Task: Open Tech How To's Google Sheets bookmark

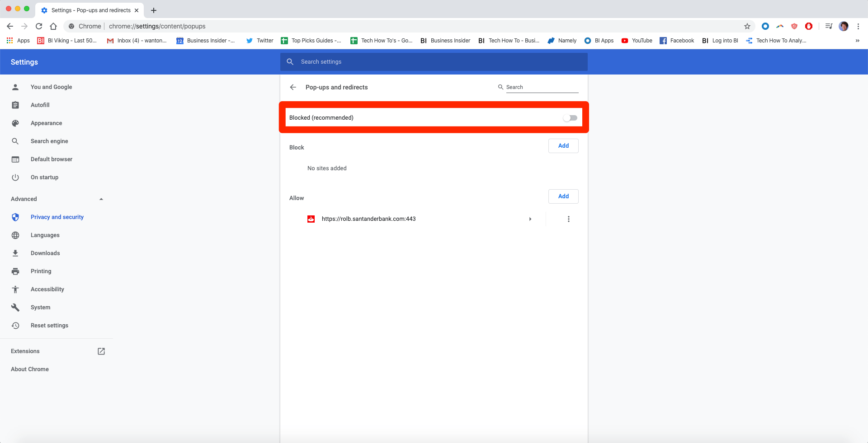Action: coord(382,41)
